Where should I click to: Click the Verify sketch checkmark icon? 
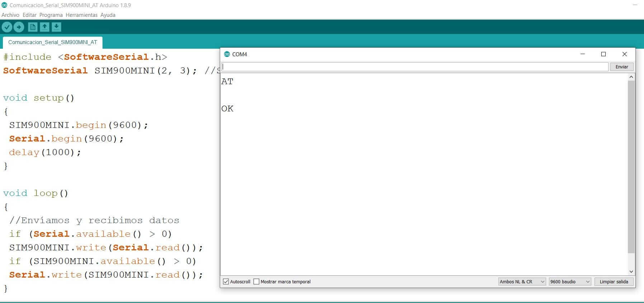point(7,27)
